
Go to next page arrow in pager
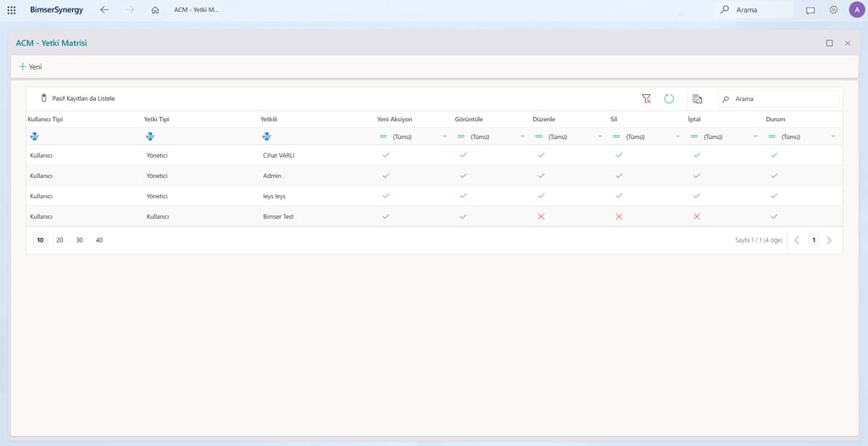point(829,240)
